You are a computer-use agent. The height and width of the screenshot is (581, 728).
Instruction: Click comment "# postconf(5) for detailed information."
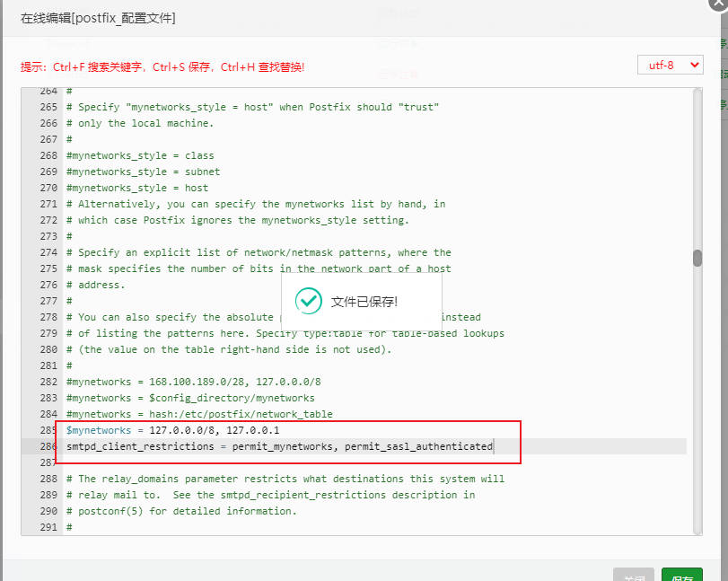point(181,511)
